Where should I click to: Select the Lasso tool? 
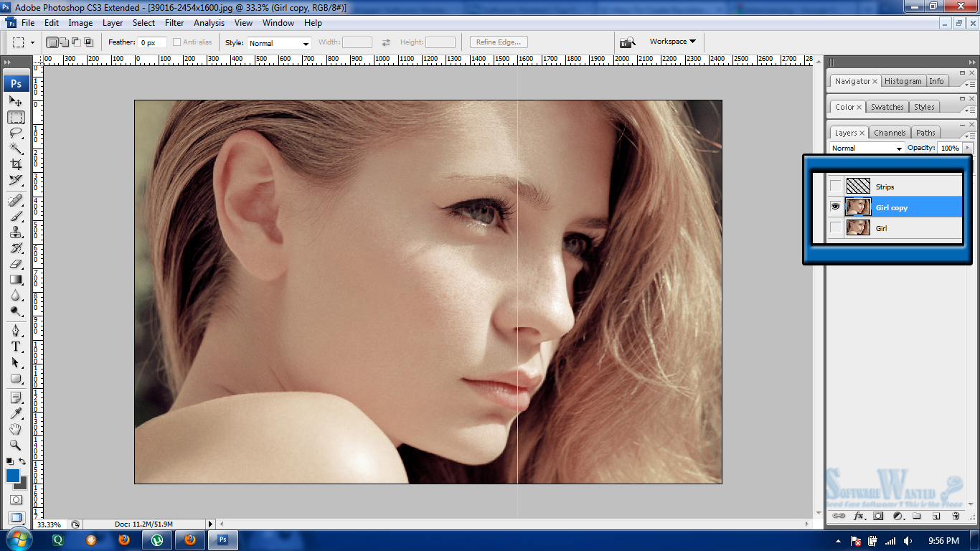[16, 133]
